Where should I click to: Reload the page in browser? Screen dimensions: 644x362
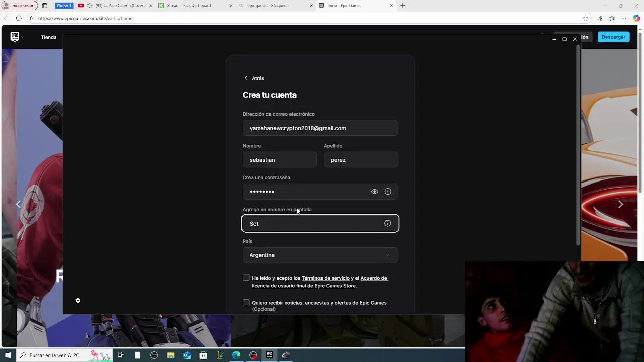point(19,18)
